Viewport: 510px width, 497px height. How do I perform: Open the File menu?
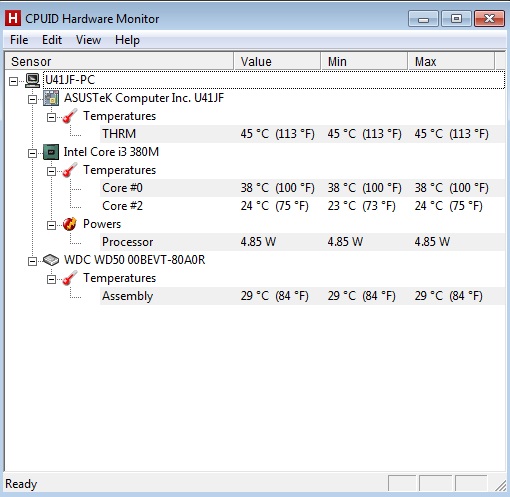(19, 40)
